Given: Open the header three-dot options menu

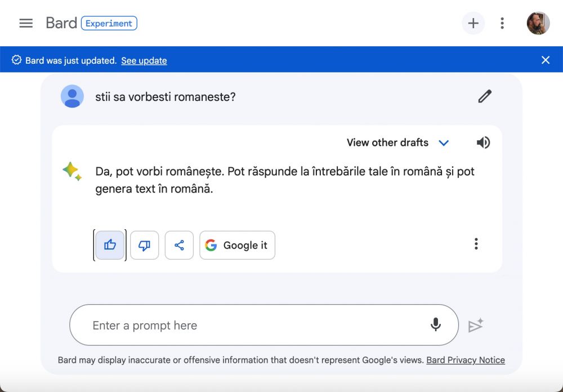Looking at the screenshot, I should [x=502, y=23].
